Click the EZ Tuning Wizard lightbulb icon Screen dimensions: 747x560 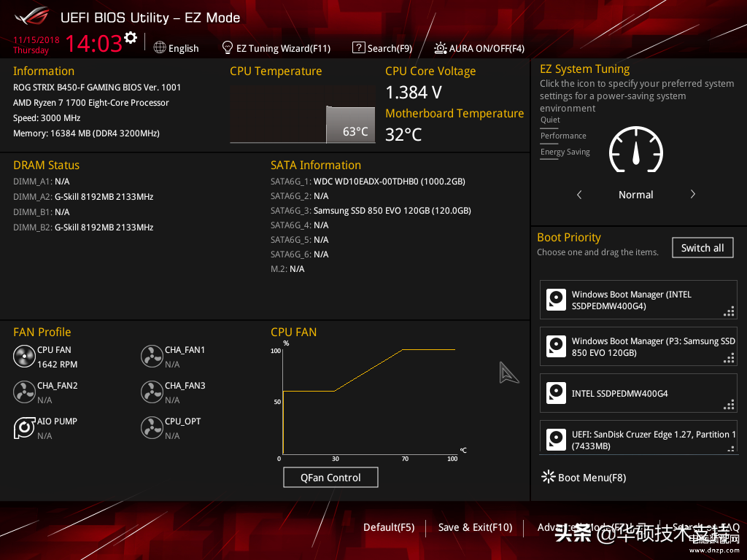[x=228, y=47]
